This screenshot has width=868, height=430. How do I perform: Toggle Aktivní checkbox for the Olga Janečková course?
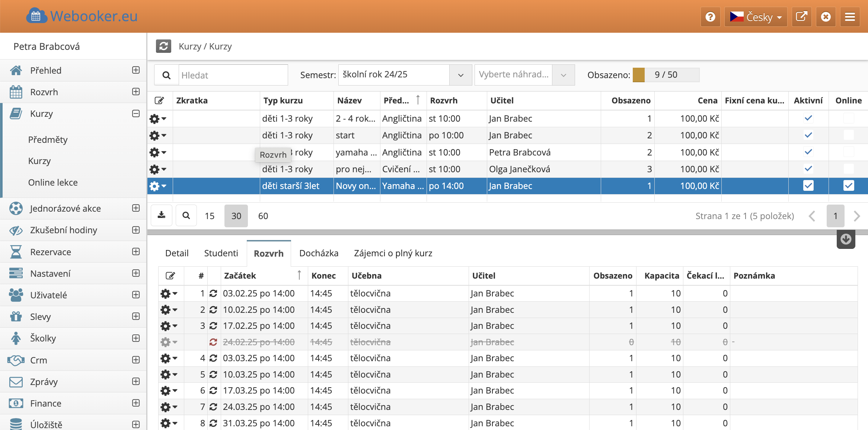point(808,169)
